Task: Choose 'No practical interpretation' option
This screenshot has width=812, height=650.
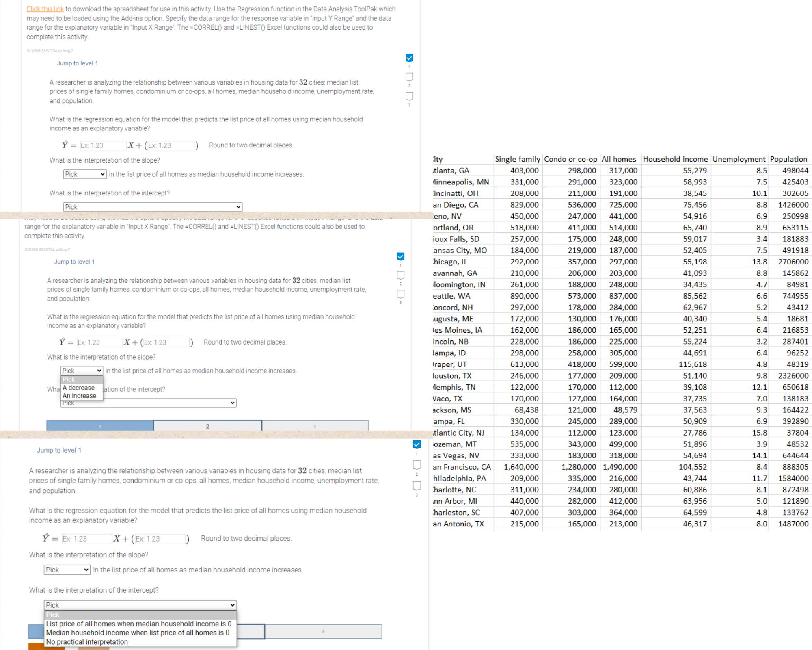Action: pos(86,641)
